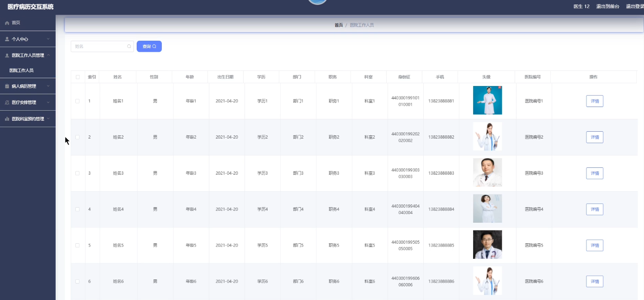
Task: Click the clipboard icon beside 病人病历管理
Action: 7,86
